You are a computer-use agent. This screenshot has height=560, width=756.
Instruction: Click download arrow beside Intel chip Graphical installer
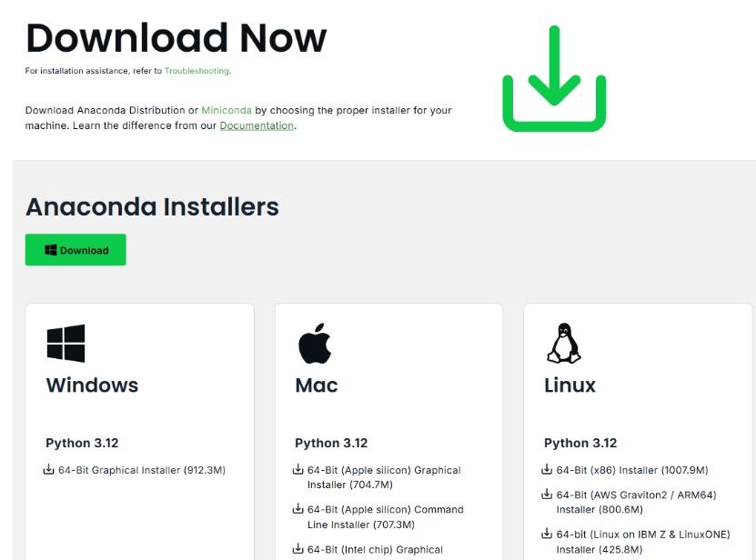[298, 548]
